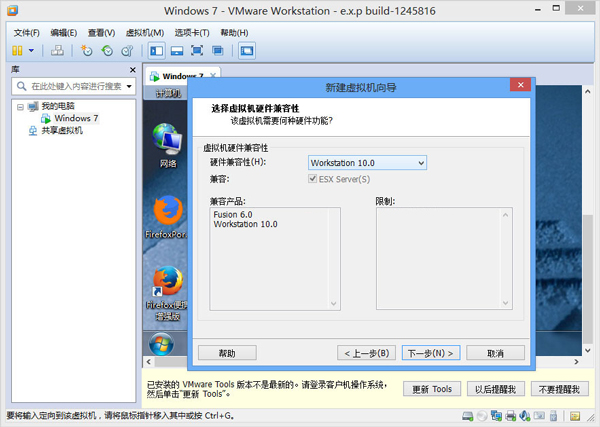Viewport: 600px width, 427px height.
Task: Open the 查看(V) menu
Action: [x=101, y=33]
